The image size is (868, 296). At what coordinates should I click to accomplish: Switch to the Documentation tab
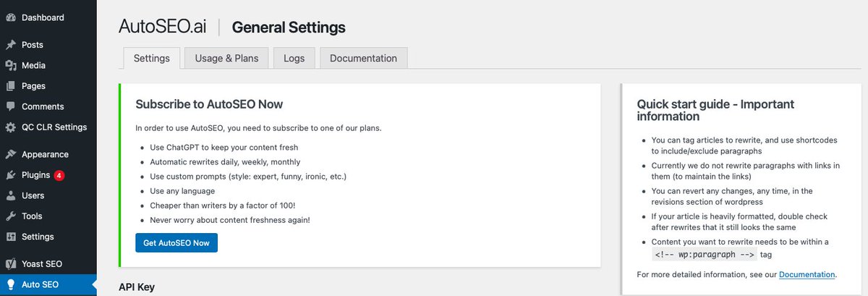(363, 58)
